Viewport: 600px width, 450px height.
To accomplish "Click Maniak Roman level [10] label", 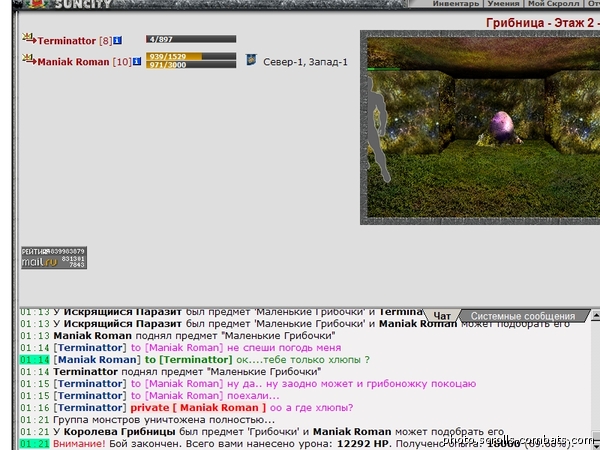I will pos(122,62).
